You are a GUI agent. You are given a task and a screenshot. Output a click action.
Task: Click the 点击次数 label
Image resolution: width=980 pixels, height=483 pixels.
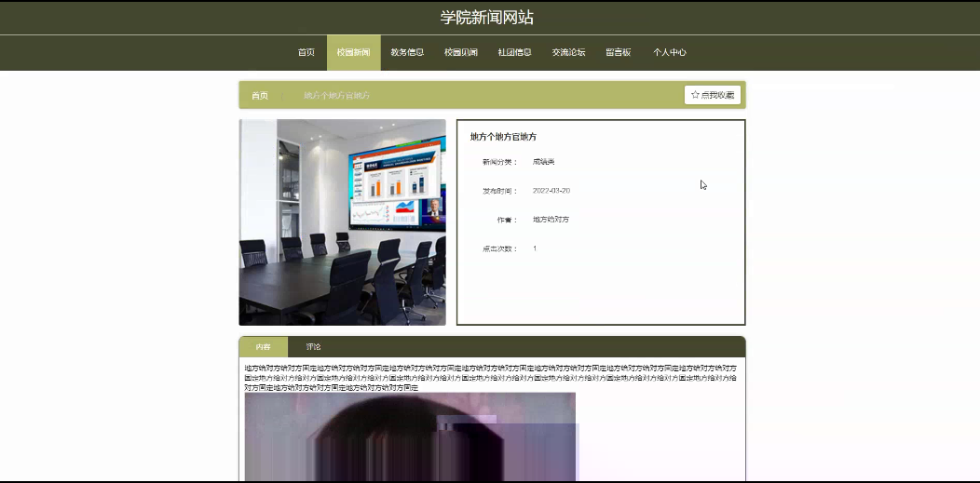point(500,248)
